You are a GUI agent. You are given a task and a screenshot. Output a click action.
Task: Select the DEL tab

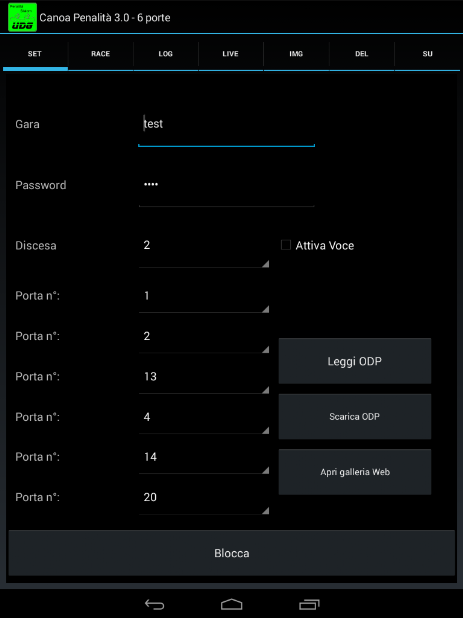pos(362,54)
